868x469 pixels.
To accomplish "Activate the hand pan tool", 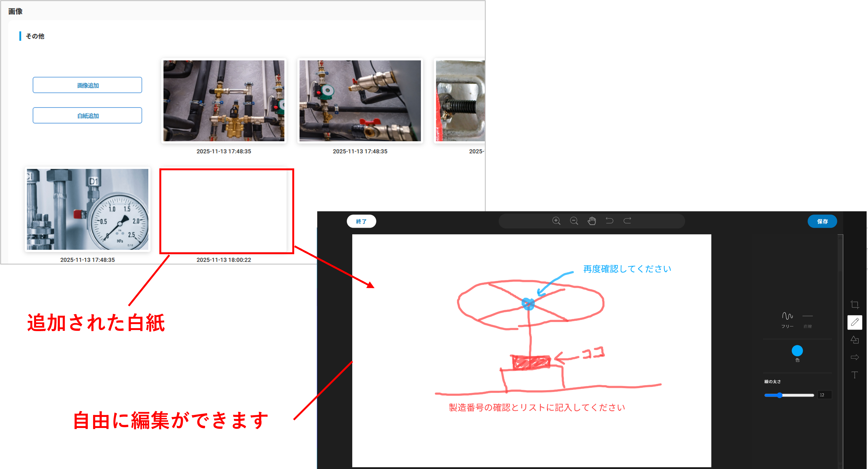I will click(592, 221).
